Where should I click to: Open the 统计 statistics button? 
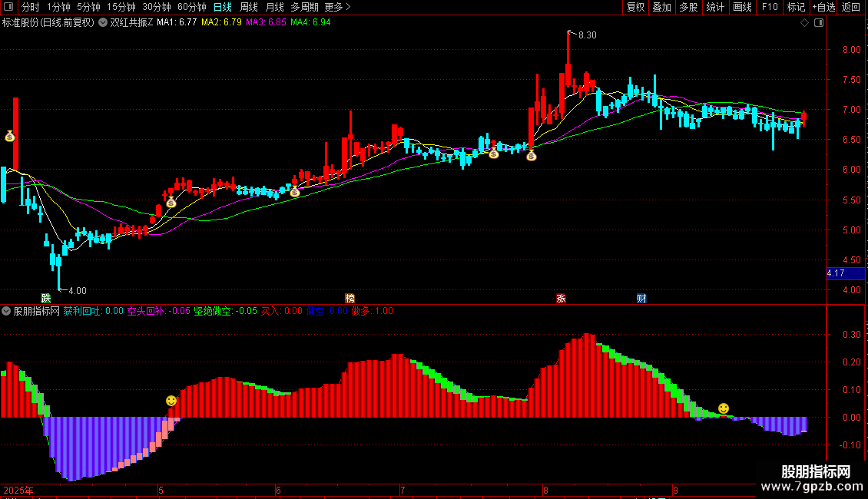click(x=715, y=7)
